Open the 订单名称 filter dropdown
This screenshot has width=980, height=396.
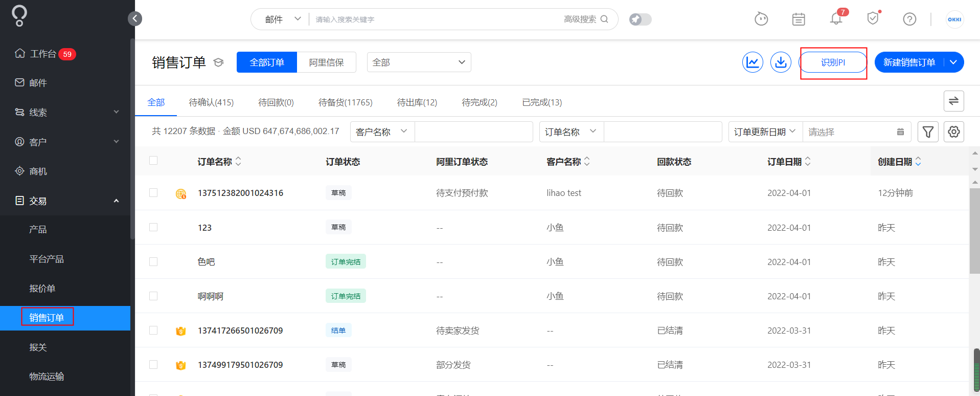(x=572, y=131)
